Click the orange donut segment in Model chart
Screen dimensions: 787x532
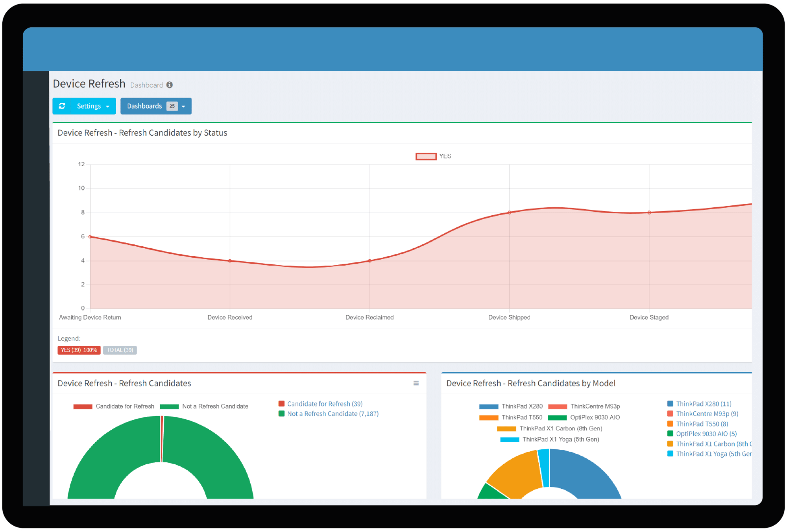pyautogui.click(x=517, y=475)
